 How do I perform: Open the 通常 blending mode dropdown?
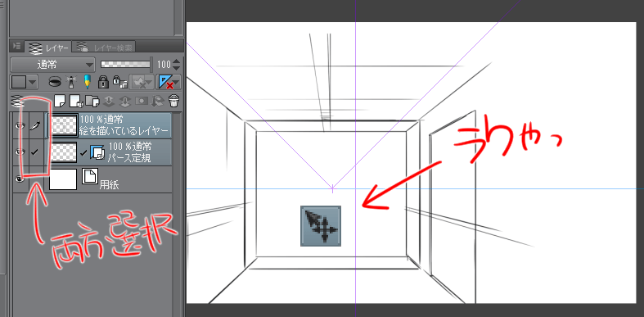[52, 65]
